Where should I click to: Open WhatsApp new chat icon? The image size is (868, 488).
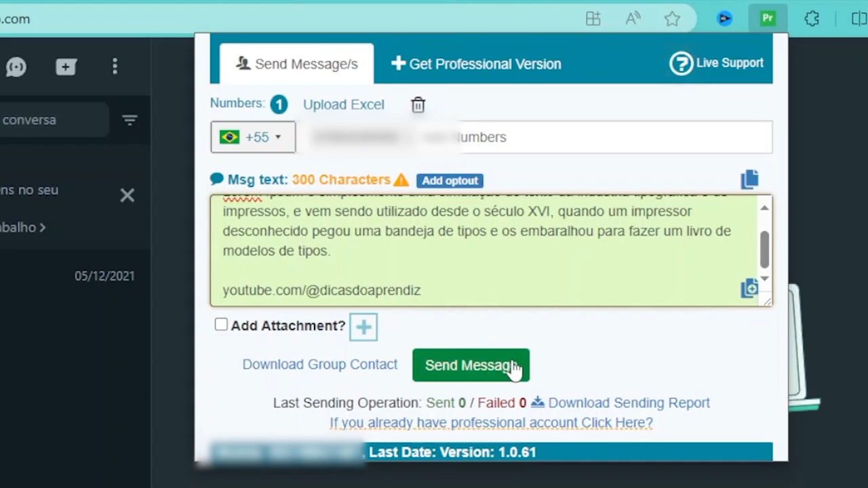[x=66, y=66]
